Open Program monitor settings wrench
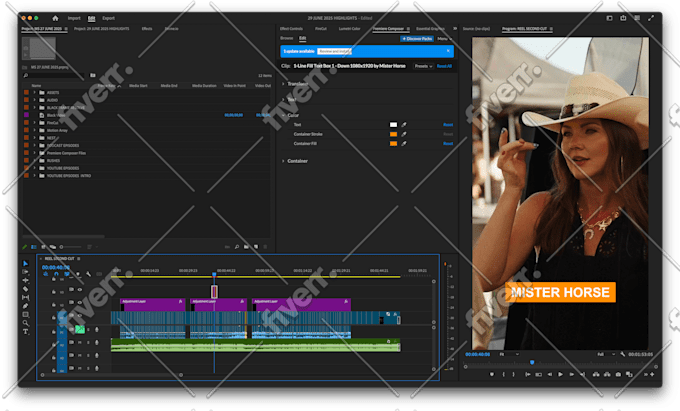Screen dimensions: 680x411 (x=623, y=354)
